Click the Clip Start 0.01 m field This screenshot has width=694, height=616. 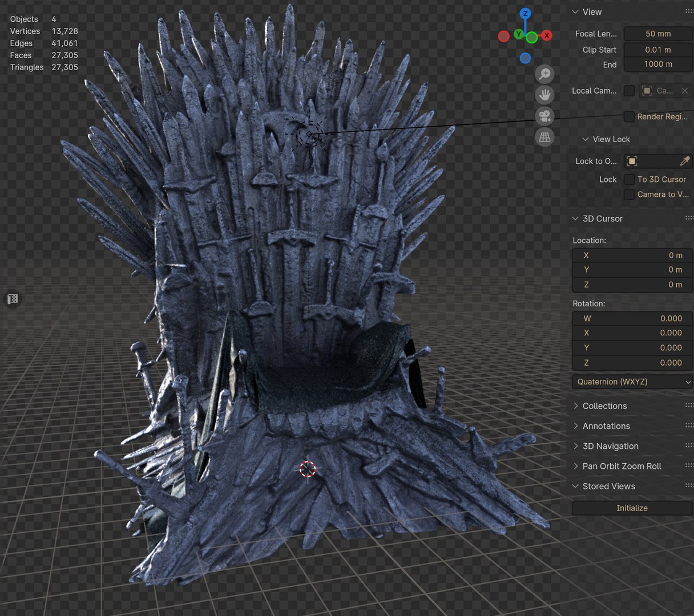[658, 50]
